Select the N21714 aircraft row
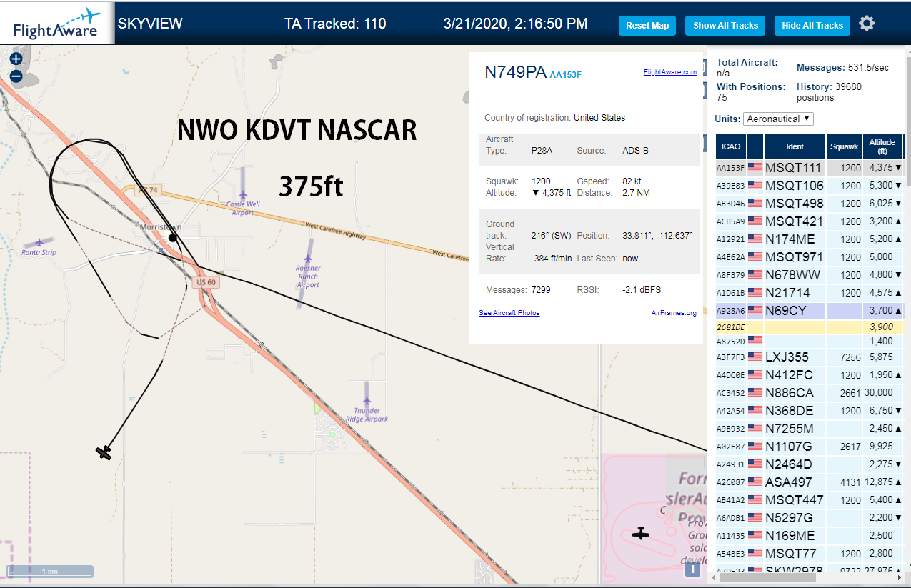The image size is (911, 588). [x=810, y=293]
